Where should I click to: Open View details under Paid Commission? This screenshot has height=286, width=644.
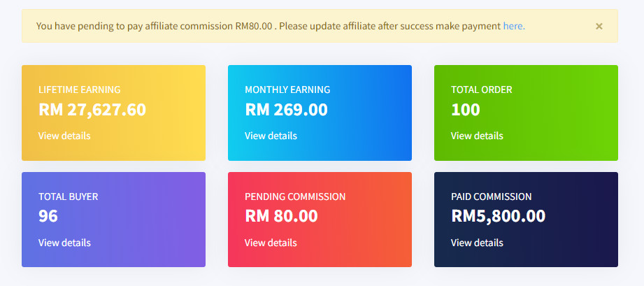[x=477, y=243]
